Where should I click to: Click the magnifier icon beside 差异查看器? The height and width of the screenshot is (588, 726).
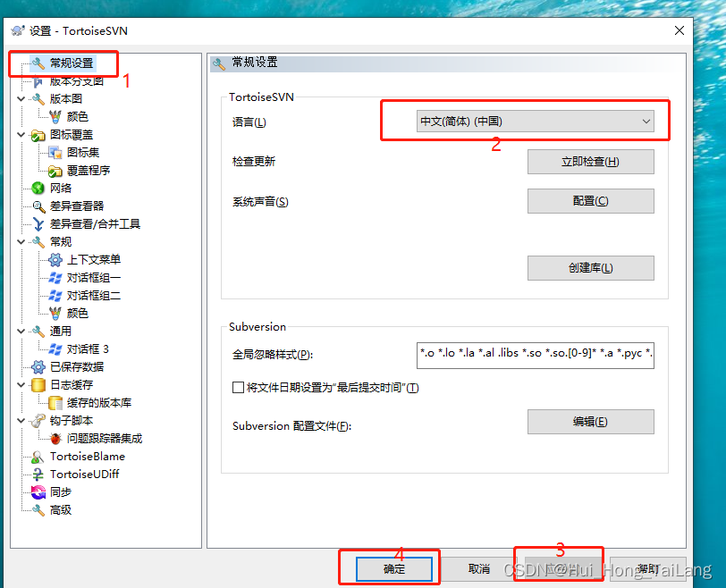tap(38, 206)
